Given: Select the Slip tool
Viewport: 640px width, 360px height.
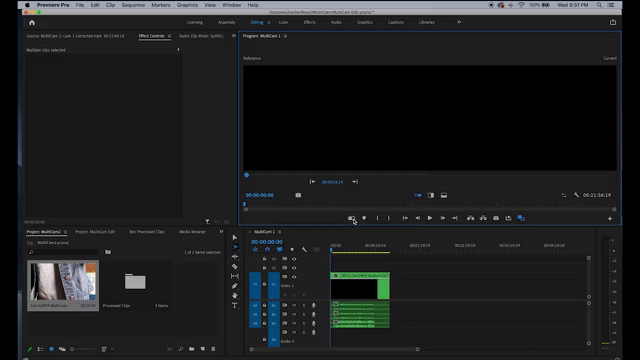Looking at the screenshot, I should click(x=235, y=276).
